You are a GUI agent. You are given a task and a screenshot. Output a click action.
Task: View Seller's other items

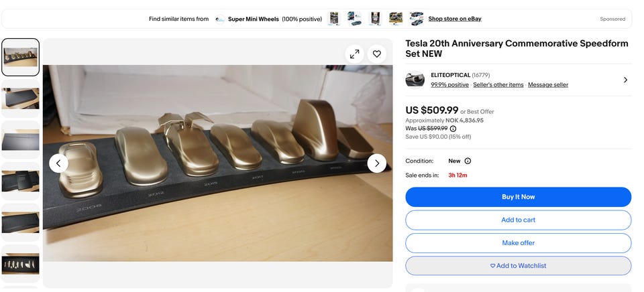[498, 85]
